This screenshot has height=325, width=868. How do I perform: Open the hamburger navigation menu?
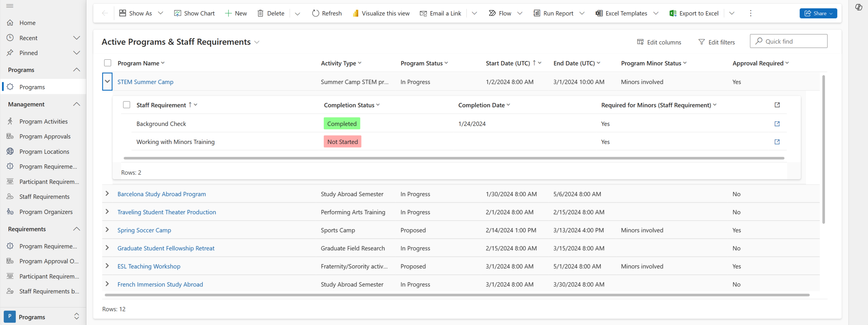10,6
